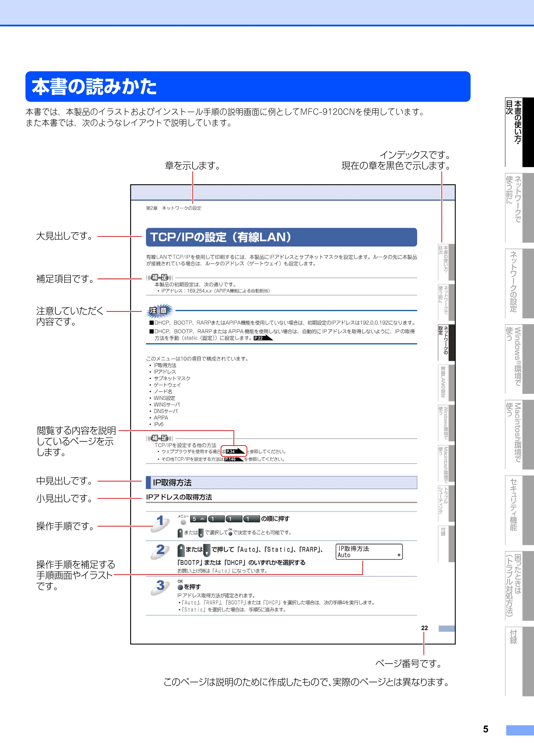Jump to the セキュリティ機能 index tab
534x756 pixels.
click(519, 510)
